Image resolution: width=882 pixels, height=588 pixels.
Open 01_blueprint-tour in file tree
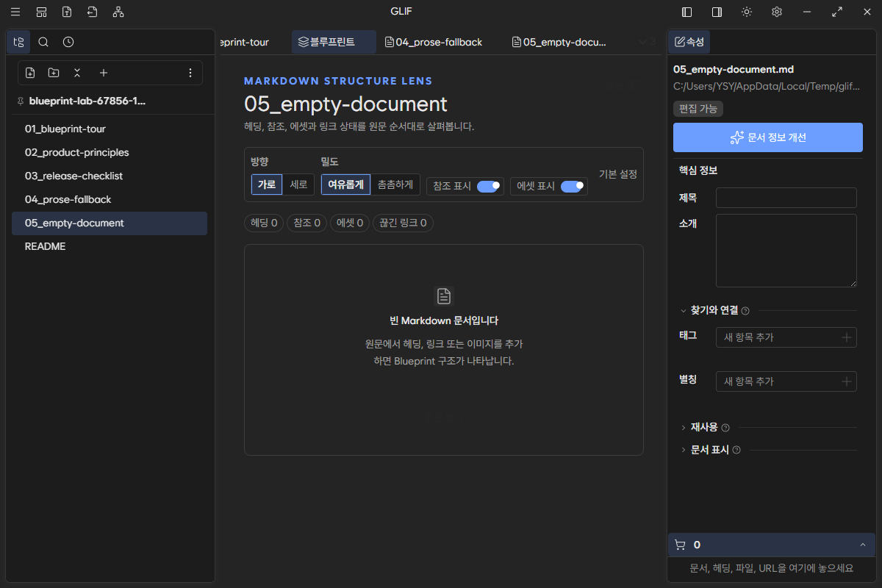pyautogui.click(x=110, y=129)
